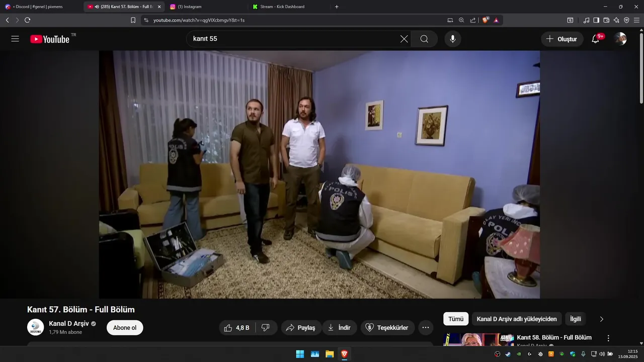Image resolution: width=644 pixels, height=362 pixels.
Task: Show more filter chips with the right arrow
Action: point(601,319)
